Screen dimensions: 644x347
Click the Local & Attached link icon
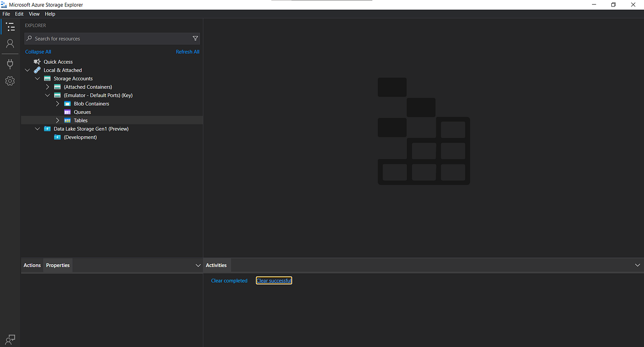click(x=37, y=70)
